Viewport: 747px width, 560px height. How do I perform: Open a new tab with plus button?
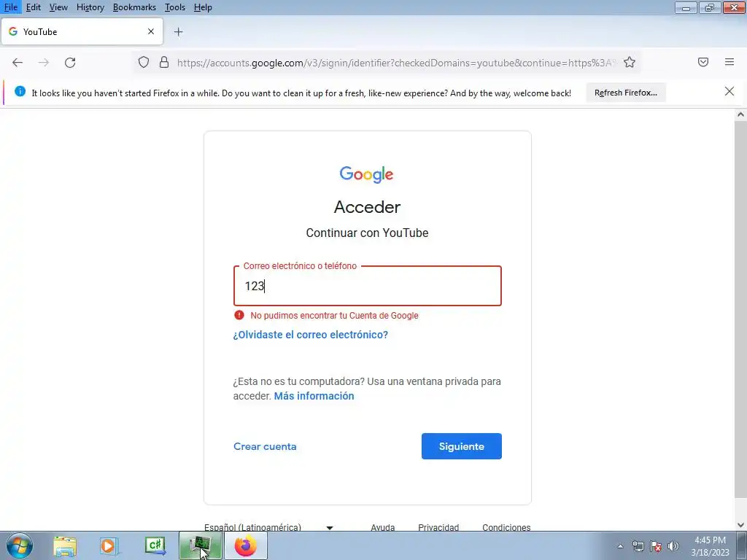coord(178,32)
